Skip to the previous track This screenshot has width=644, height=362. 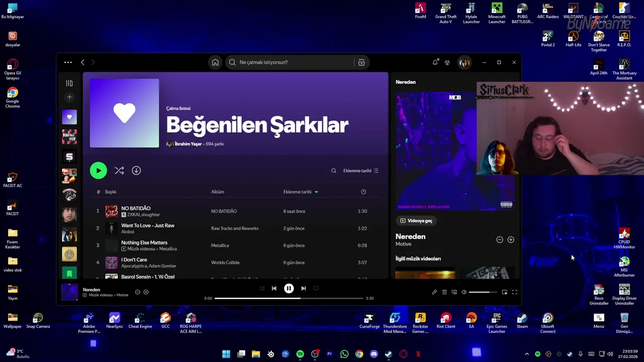(274, 289)
